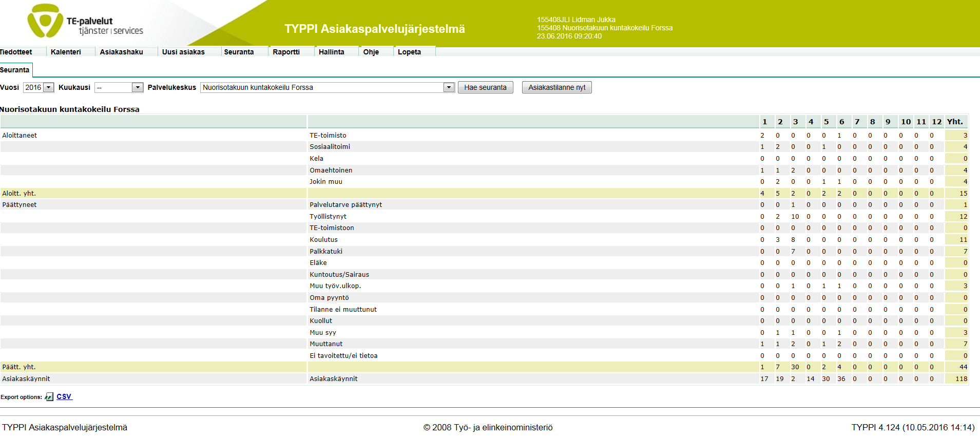This screenshot has height=437, width=980.
Task: Click the Aloitt. yht. summary row
Action: (x=484, y=194)
